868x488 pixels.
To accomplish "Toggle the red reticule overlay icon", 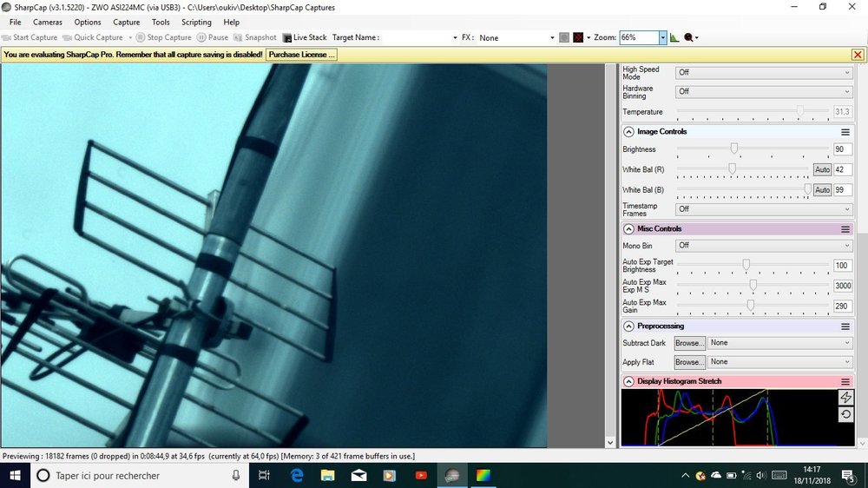I will point(578,37).
